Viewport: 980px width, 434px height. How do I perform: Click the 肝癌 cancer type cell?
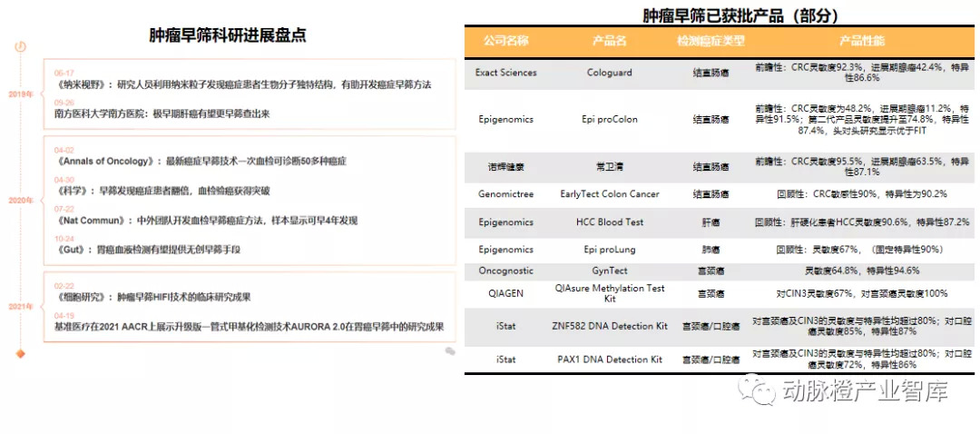point(710,222)
